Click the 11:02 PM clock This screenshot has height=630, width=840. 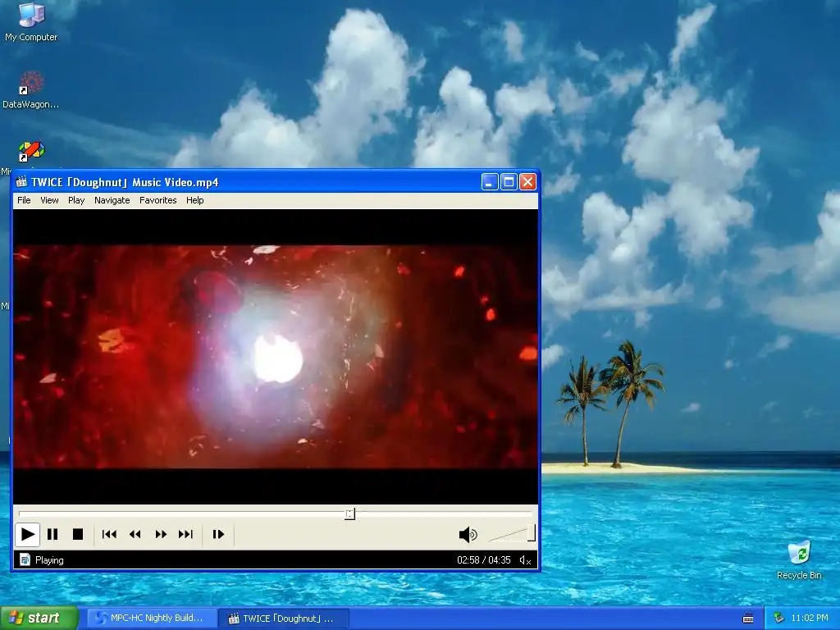click(810, 619)
